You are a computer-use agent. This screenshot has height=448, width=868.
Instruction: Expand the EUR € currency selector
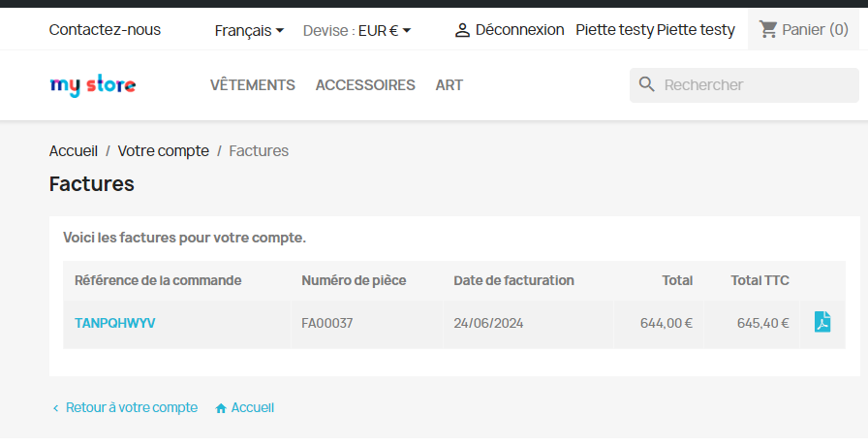385,30
